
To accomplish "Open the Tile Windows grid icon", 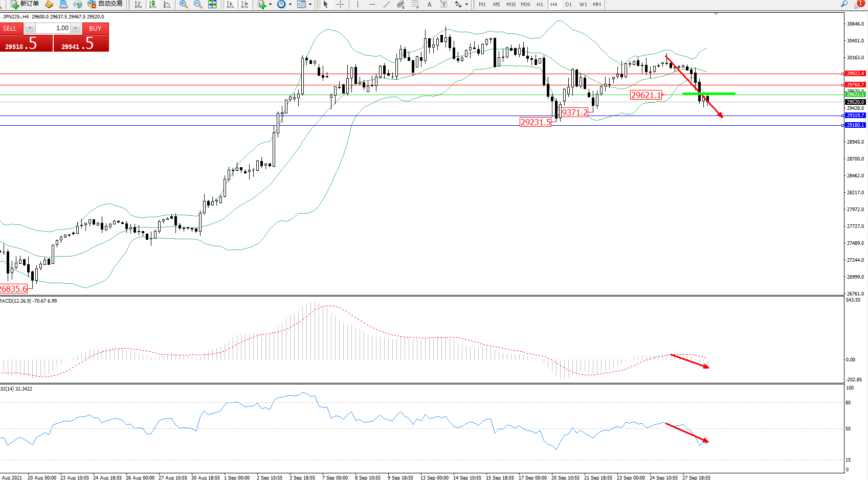I will (x=212, y=4).
